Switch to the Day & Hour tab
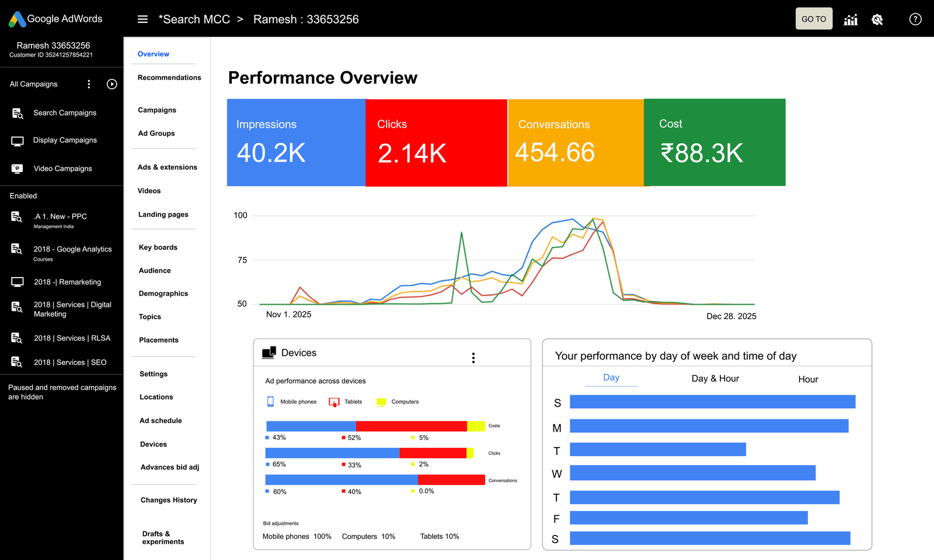This screenshot has height=560, width=934. tap(715, 379)
